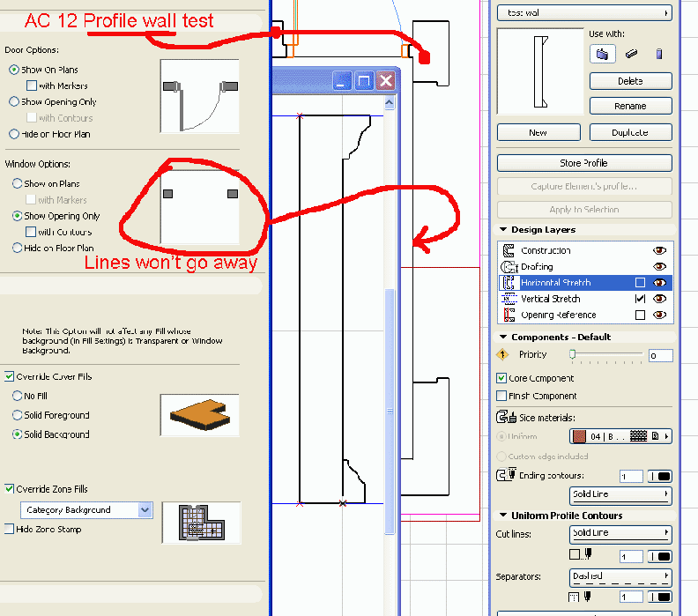Open Separators Dashed line dropdown

pos(620,577)
